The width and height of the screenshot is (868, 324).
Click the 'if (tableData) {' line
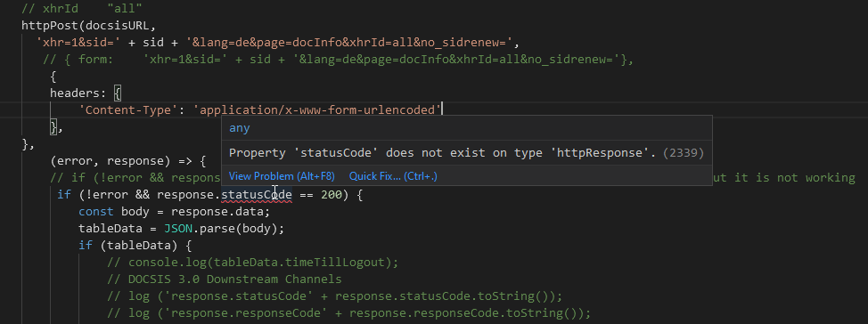[x=135, y=245]
